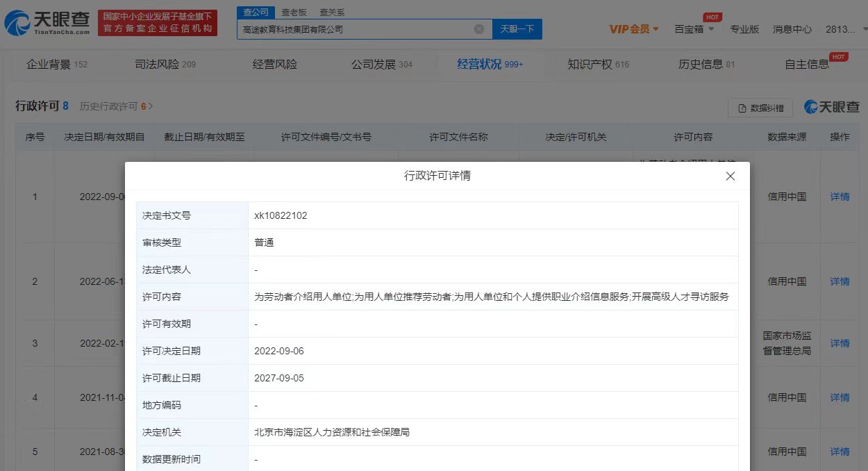Click the 国家中小企业发展子基金旗下 banner
Image resolution: width=868 pixels, height=471 pixels.
(158, 23)
